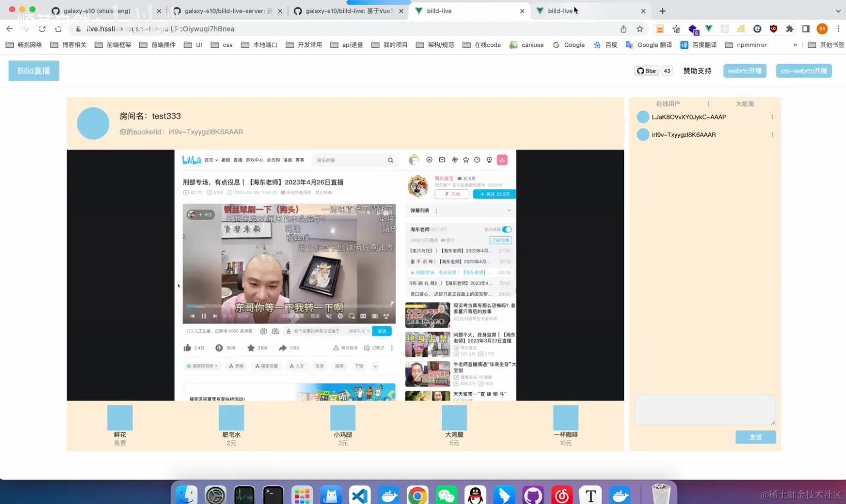Click the GitHub Star button
The image size is (846, 504).
[646, 71]
